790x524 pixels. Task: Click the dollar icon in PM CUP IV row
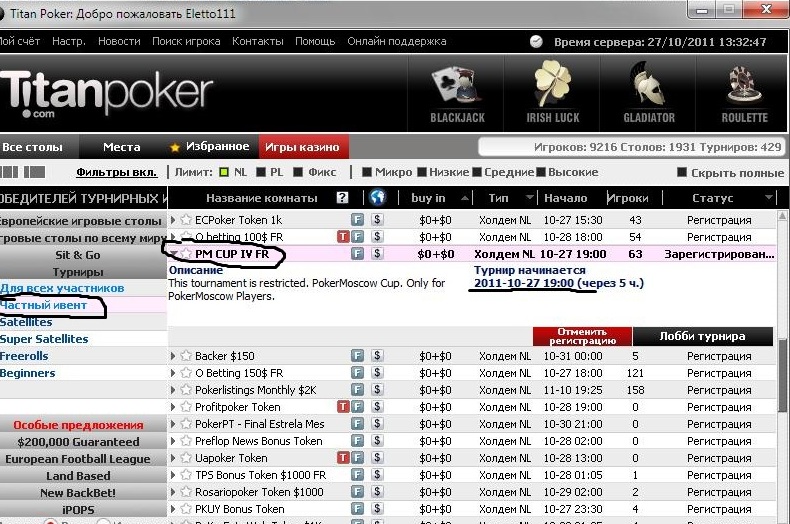pyautogui.click(x=377, y=253)
